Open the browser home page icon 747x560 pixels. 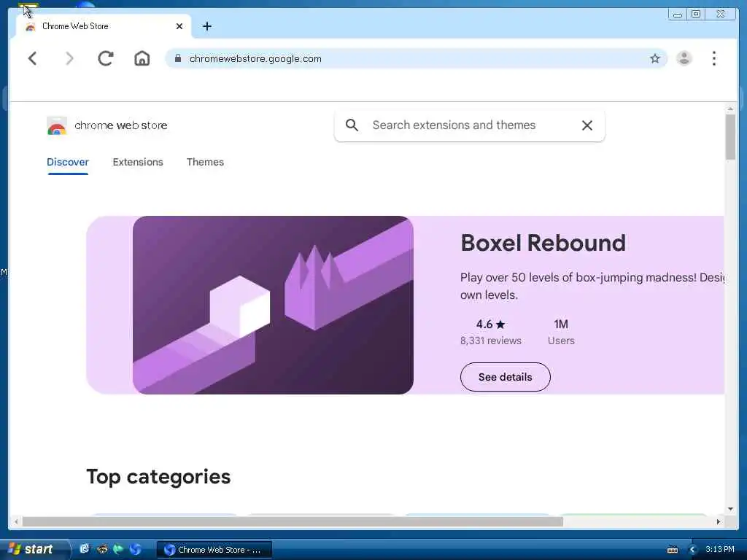point(142,58)
